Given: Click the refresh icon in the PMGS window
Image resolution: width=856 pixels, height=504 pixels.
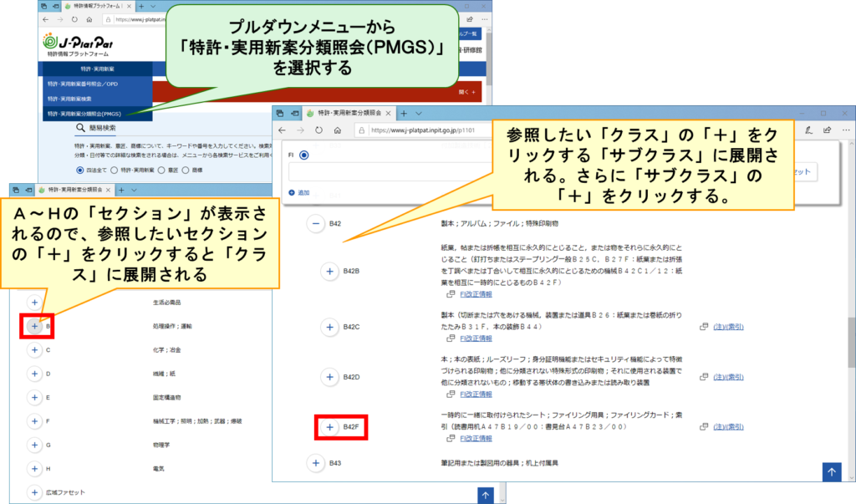Looking at the screenshot, I should pyautogui.click(x=318, y=130).
